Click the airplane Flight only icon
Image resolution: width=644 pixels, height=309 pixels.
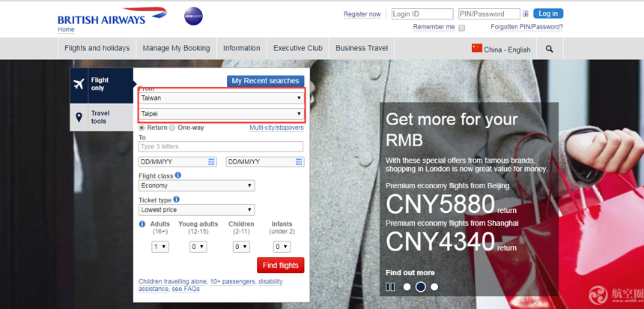pyautogui.click(x=79, y=84)
